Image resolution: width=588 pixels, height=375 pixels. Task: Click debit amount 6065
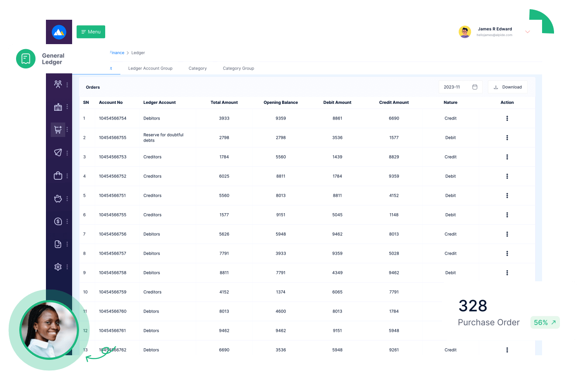tap(337, 292)
